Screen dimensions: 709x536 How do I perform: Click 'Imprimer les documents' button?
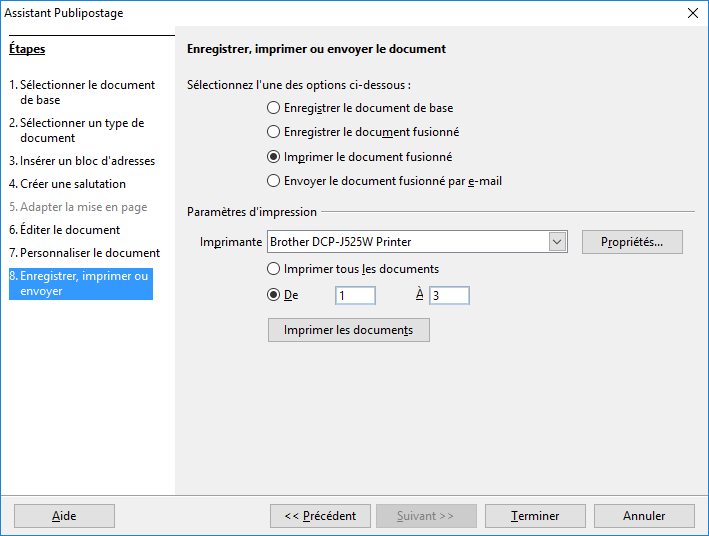349,330
